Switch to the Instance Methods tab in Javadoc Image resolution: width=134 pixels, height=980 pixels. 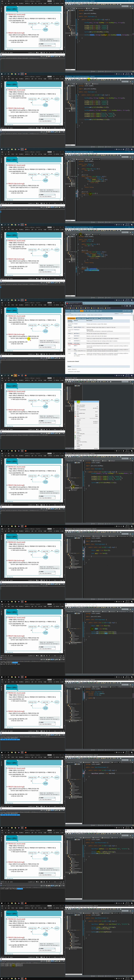(x=81, y=318)
